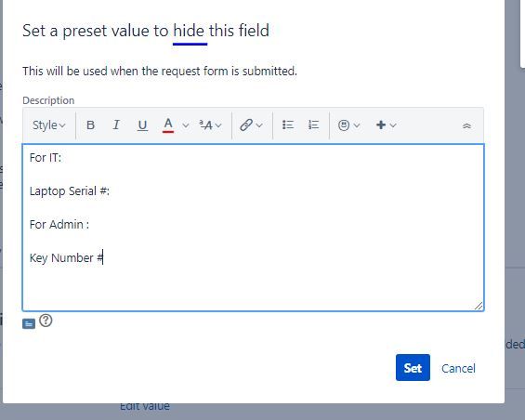This screenshot has width=525, height=420.
Task: Toggle underline formatting
Action: click(142, 125)
